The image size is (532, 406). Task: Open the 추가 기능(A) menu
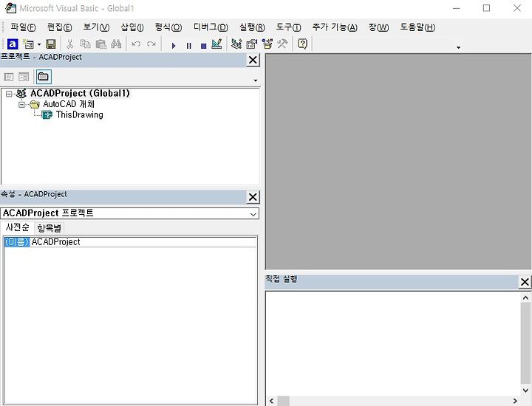335,27
